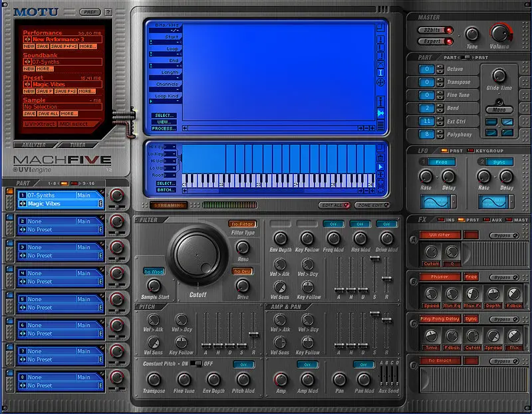Click the fit-to-window icon in keyboard zone editor
This screenshot has width=532, height=414.
tap(380, 183)
